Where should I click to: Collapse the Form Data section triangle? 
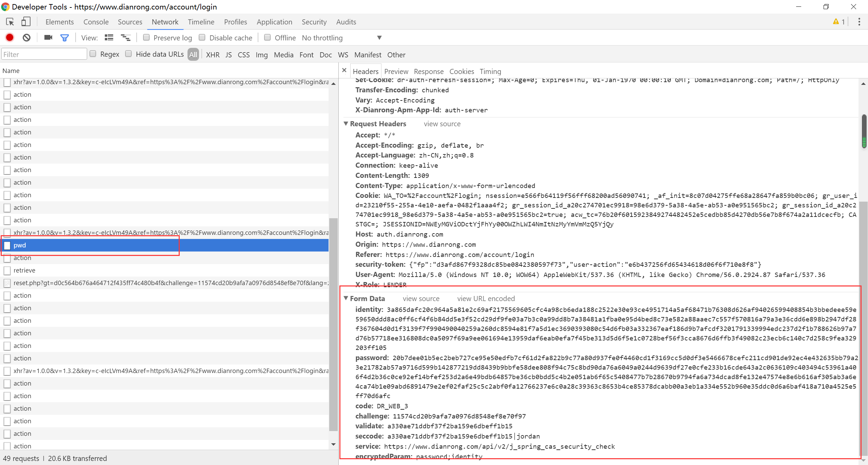(346, 298)
